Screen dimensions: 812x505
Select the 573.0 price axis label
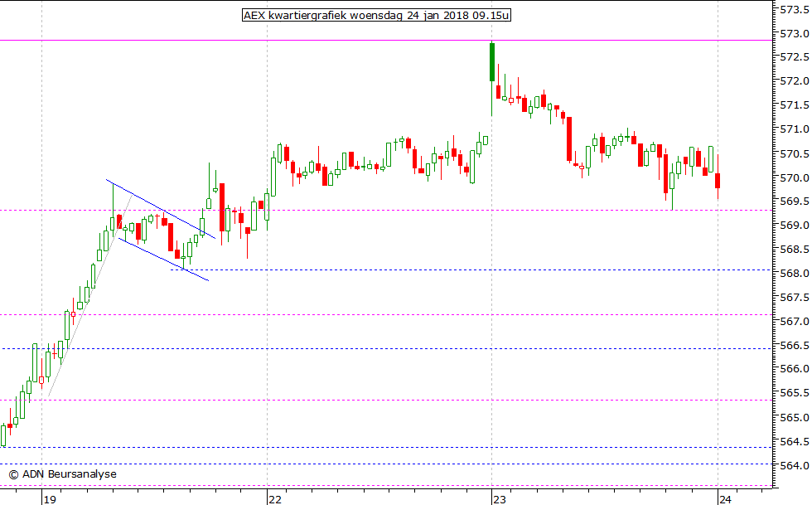pos(795,34)
